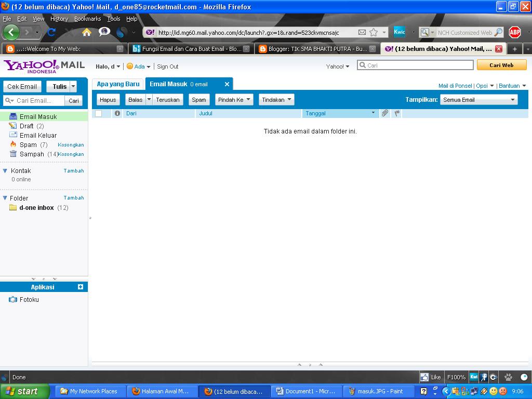Viewport: 532px width, 399px height.
Task: Open the Windows start button
Action: tap(25, 391)
